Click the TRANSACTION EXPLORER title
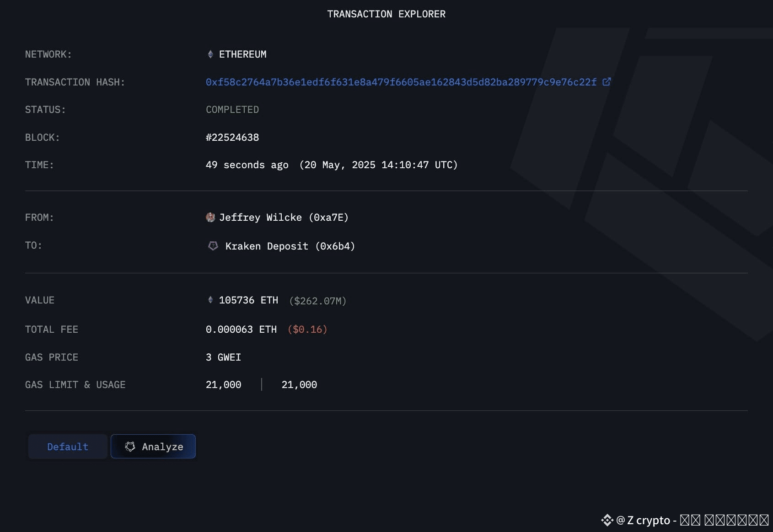 [386, 14]
